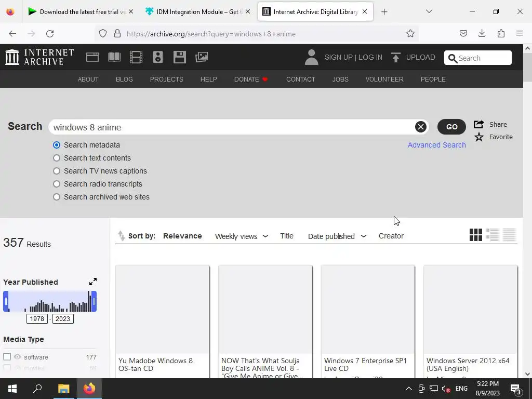Screen dimensions: 532x399
Task: Open the DONATE menu item
Action: point(251,79)
